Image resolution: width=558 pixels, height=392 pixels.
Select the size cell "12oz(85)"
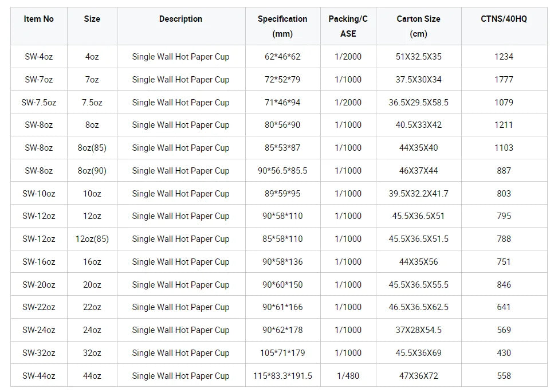(x=92, y=239)
